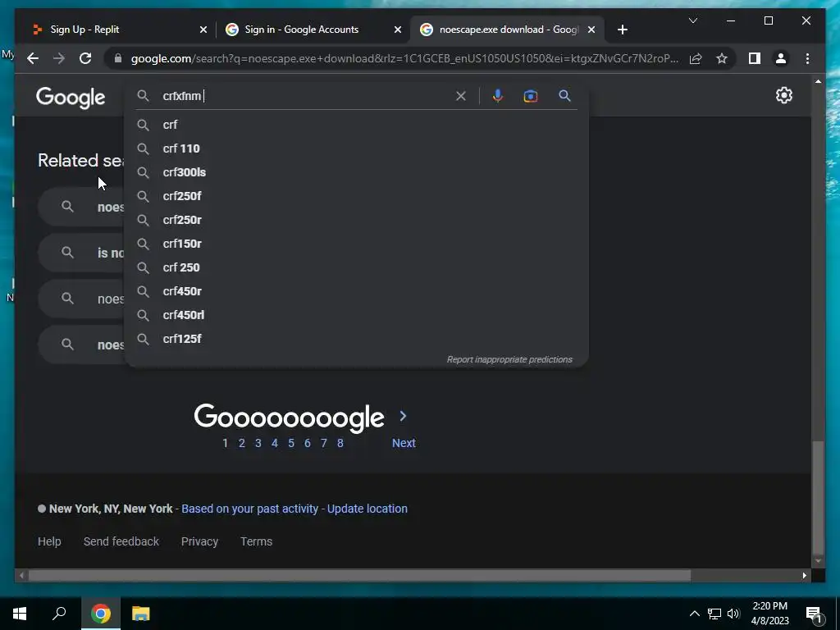Viewport: 840px width, 630px height.
Task: Click the browser address bar URL
Action: [x=404, y=58]
